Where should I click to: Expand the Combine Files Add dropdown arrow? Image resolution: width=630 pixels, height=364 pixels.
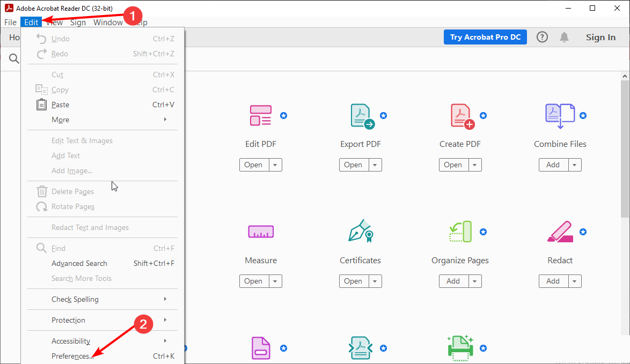pos(575,165)
